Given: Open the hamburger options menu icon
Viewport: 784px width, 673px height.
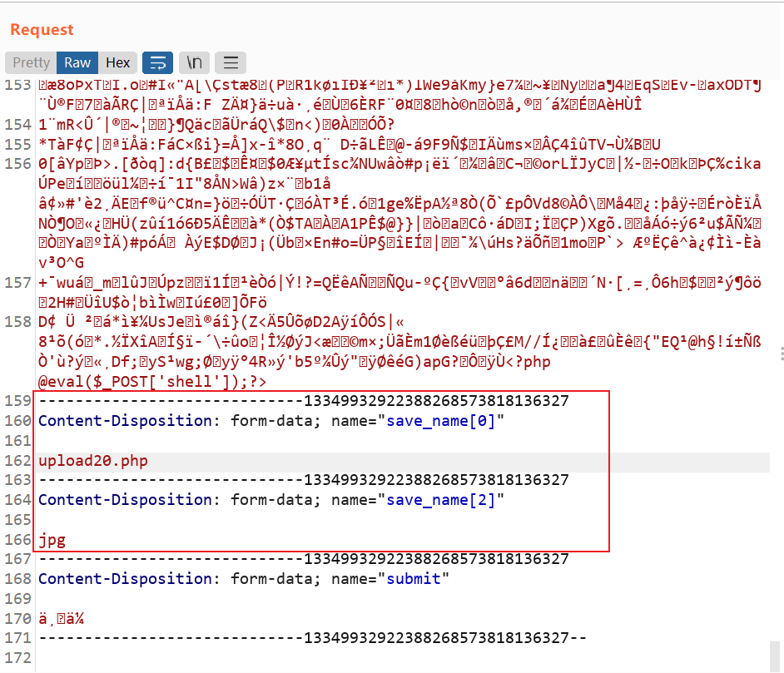Looking at the screenshot, I should [x=231, y=63].
